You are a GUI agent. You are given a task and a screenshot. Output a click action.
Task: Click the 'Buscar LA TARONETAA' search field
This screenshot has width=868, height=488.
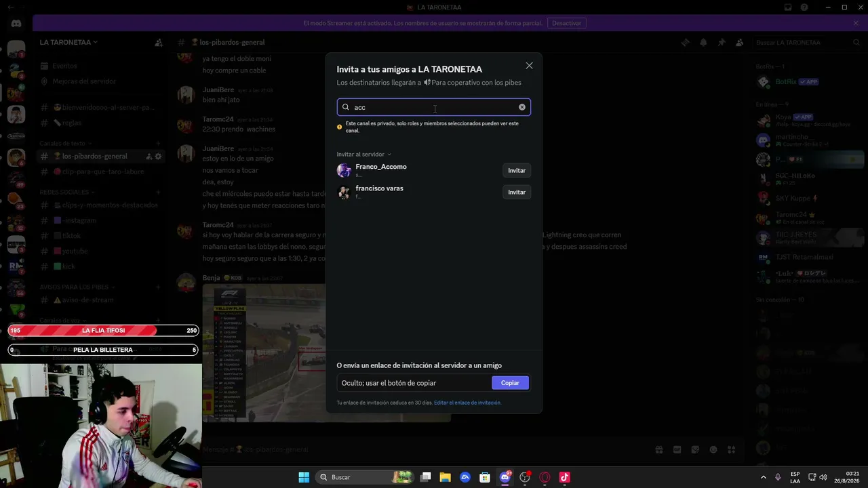807,42
